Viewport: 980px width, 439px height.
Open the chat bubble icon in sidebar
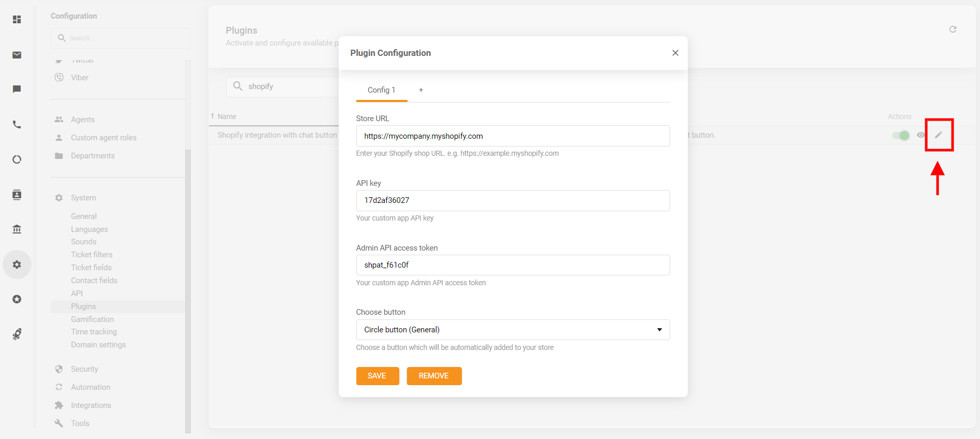point(17,89)
